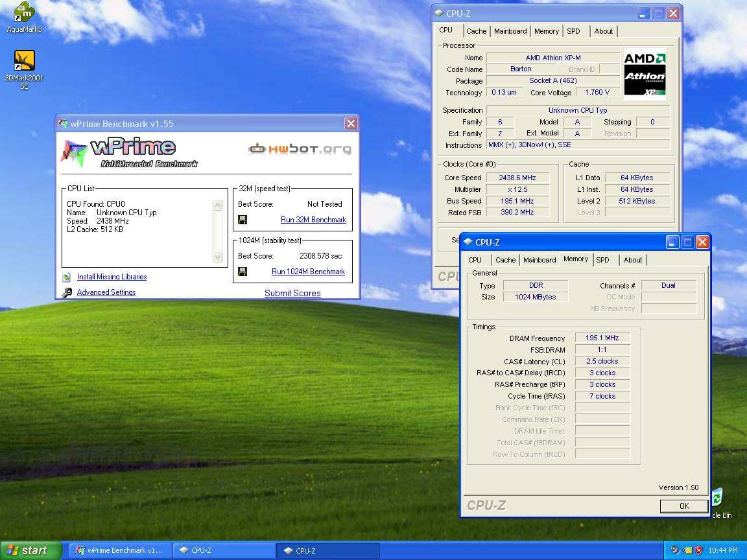Click the Channels # value Dual

pos(669,285)
